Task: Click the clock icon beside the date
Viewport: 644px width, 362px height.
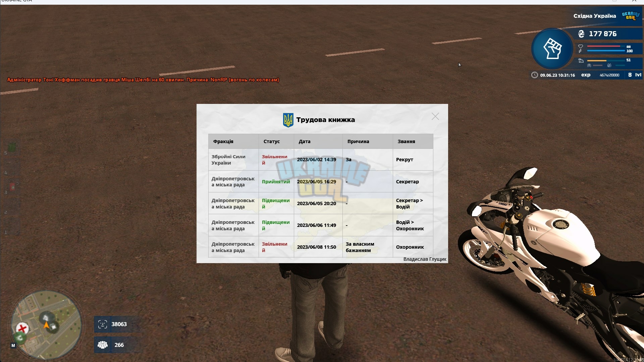Action: [535, 75]
